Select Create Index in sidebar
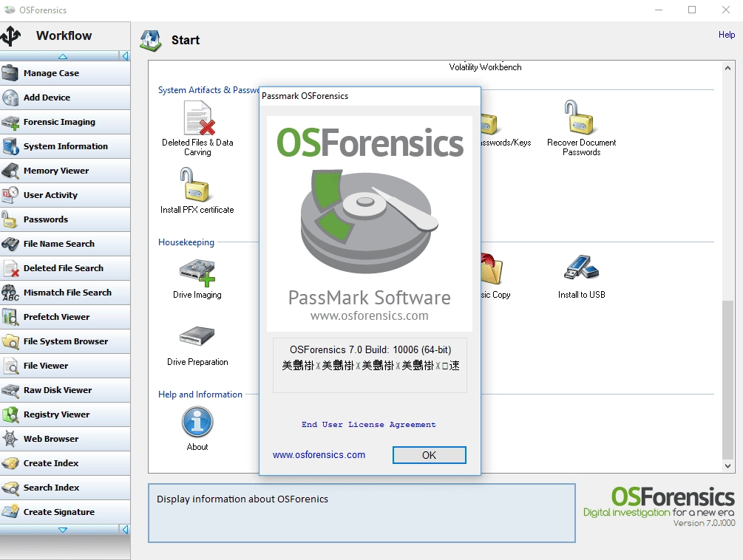The height and width of the screenshot is (560, 743). point(65,463)
